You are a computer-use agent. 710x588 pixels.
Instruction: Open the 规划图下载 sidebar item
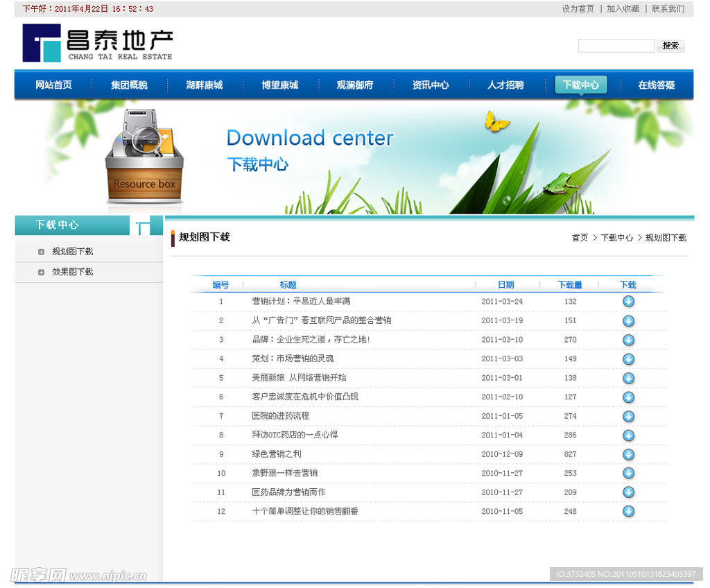point(72,252)
